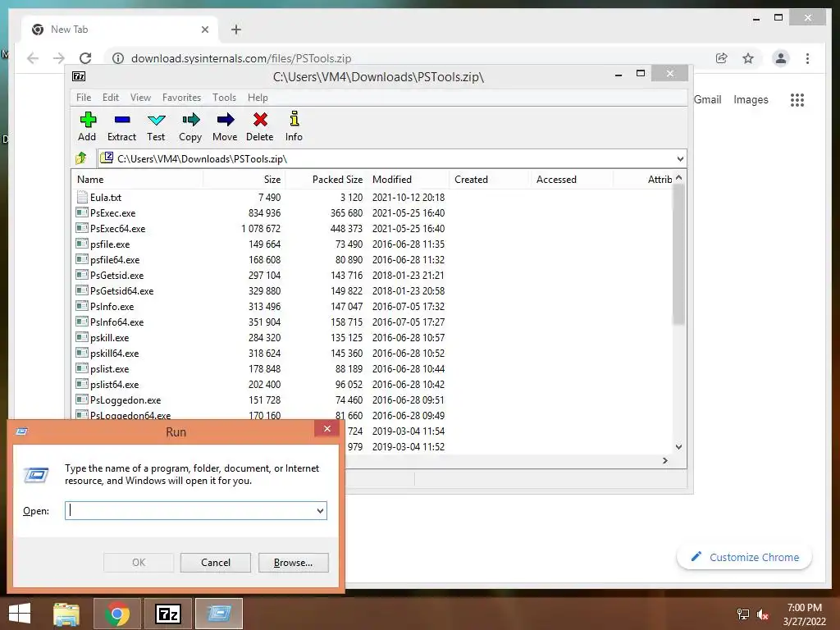Open File Explorer from the taskbar
Screen dimensions: 840x630
(x=66, y=614)
